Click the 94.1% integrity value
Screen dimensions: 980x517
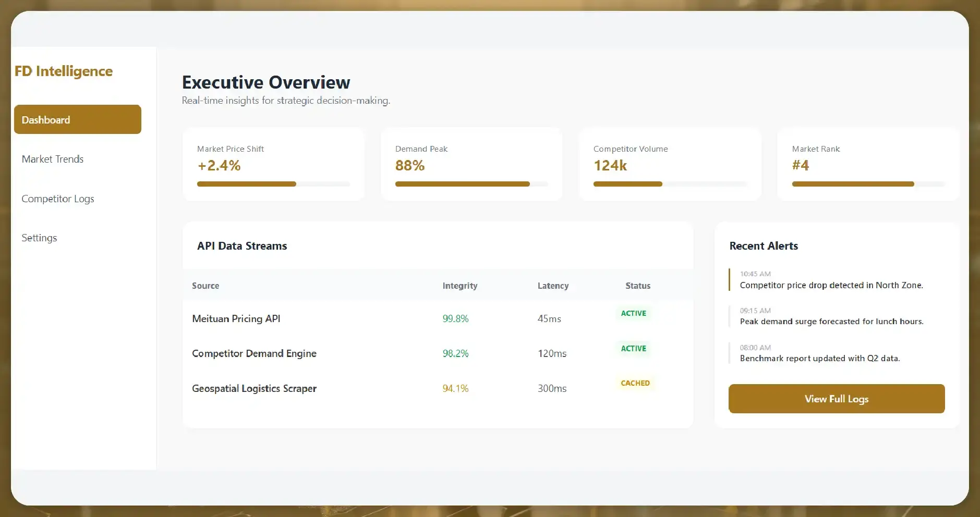(x=455, y=388)
